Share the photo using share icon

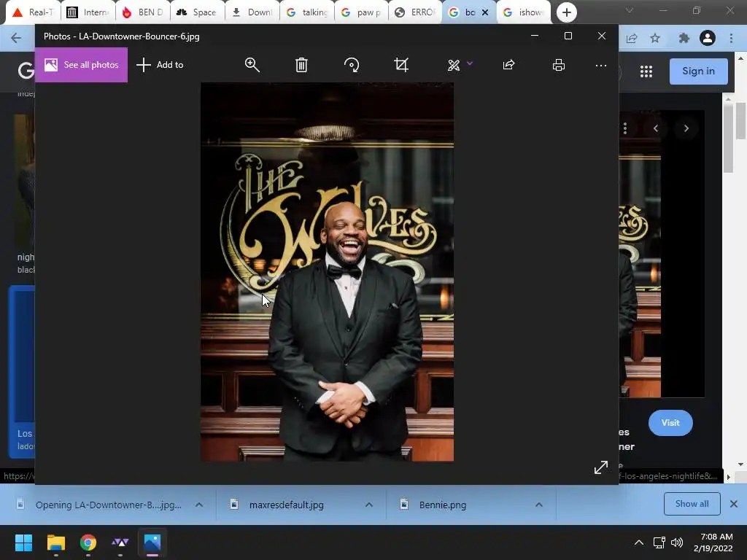(x=508, y=65)
